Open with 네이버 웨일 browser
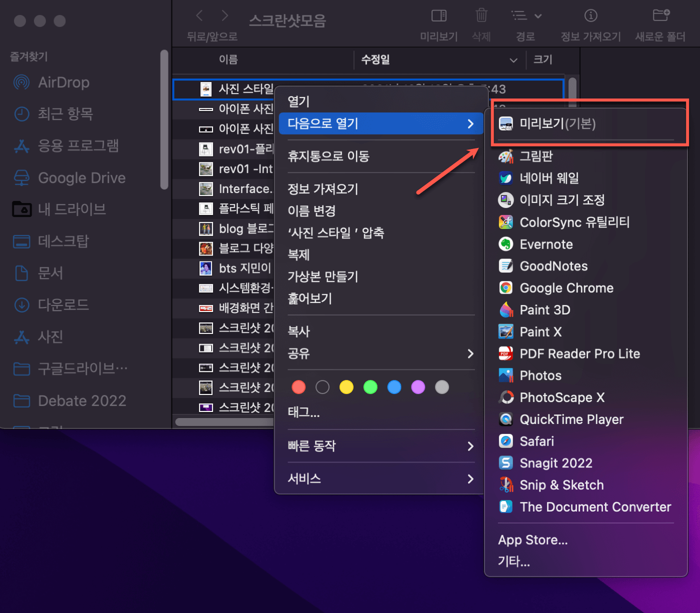Image resolution: width=700 pixels, height=613 pixels. [586, 178]
